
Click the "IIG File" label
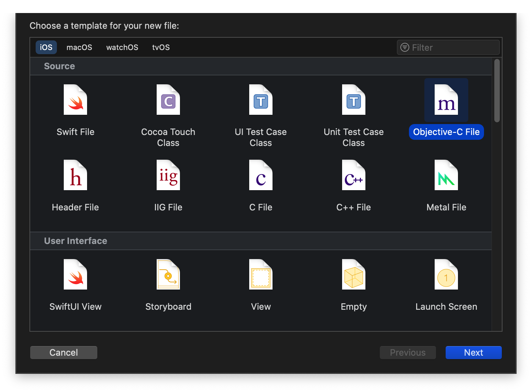[168, 207]
